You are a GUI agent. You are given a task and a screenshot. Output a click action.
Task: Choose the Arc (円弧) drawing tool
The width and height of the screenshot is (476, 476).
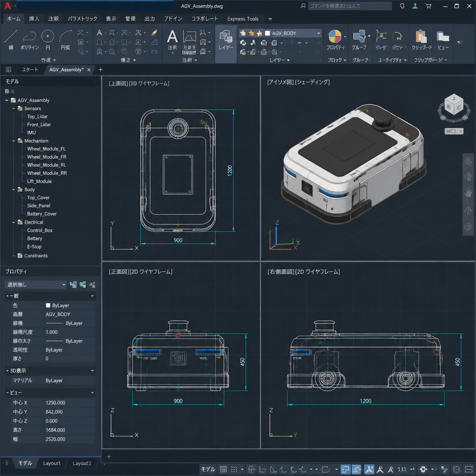(x=65, y=40)
